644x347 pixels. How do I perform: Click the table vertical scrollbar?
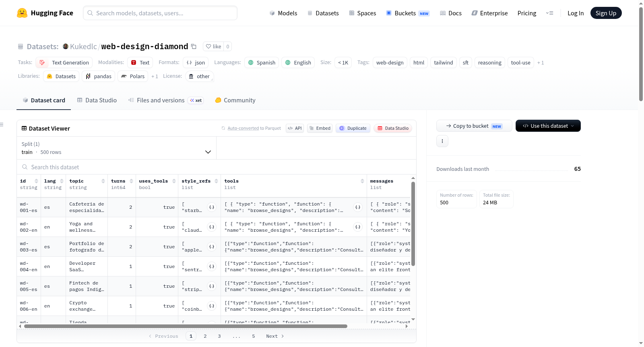[413, 224]
